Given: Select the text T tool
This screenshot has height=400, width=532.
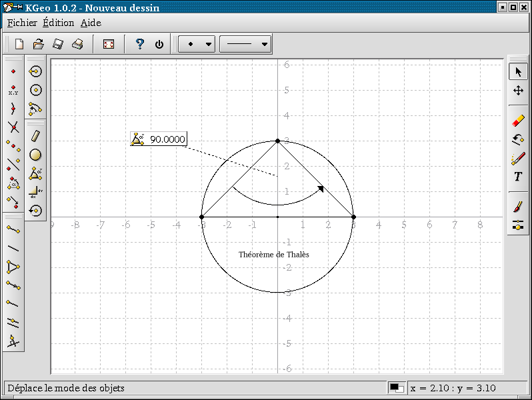Looking at the screenshot, I should [518, 177].
